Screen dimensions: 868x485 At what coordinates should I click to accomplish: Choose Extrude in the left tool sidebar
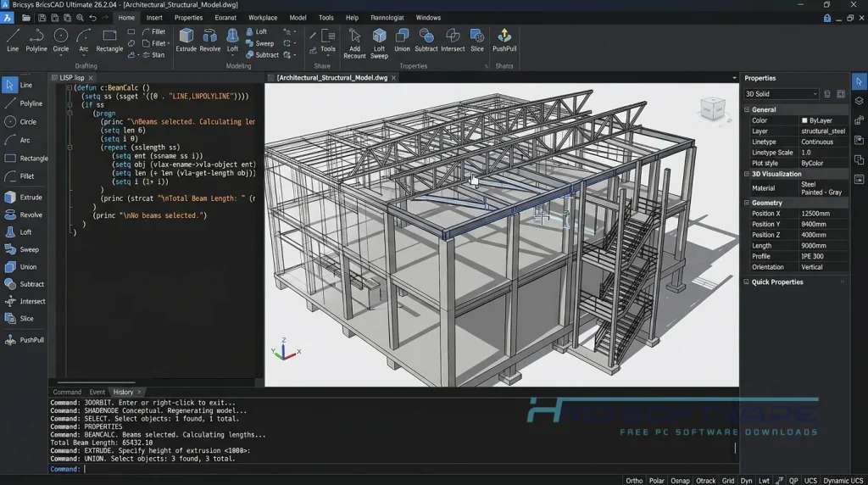[x=24, y=197]
